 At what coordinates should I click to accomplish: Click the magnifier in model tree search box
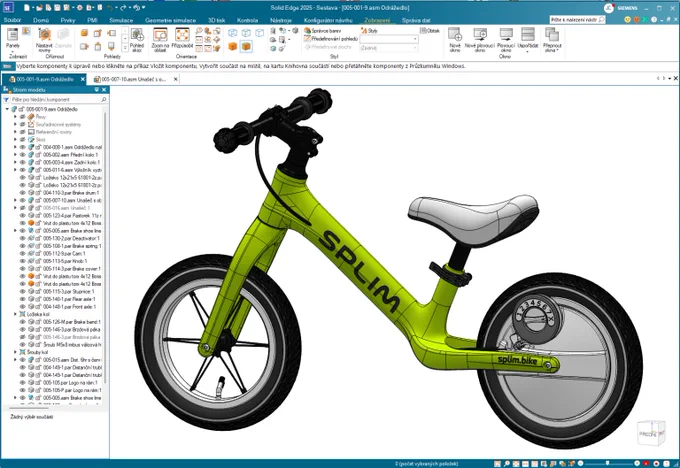pyautogui.click(x=104, y=99)
